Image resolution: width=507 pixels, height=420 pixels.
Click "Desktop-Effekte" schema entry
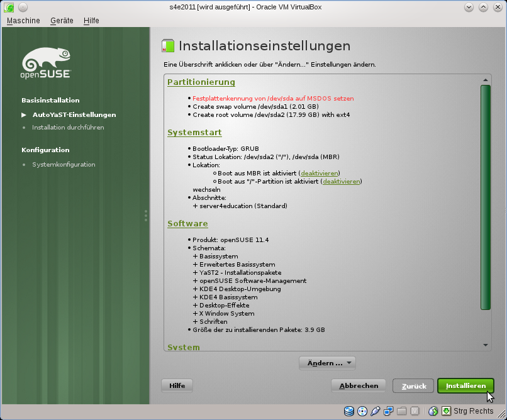coord(224,306)
